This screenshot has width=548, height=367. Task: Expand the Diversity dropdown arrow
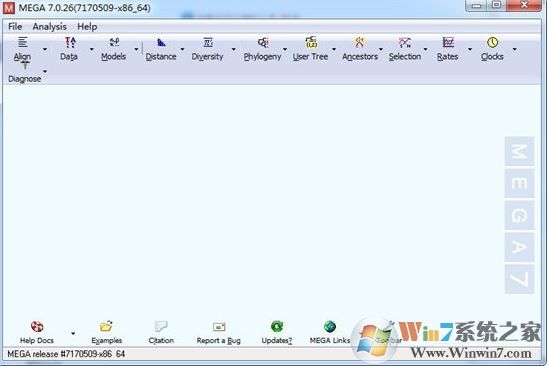[x=233, y=49]
